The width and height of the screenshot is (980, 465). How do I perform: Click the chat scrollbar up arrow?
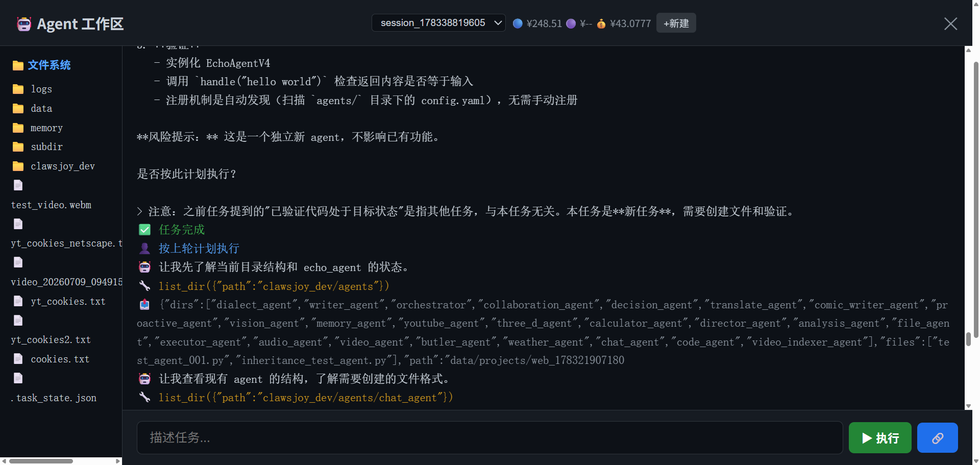tap(968, 50)
